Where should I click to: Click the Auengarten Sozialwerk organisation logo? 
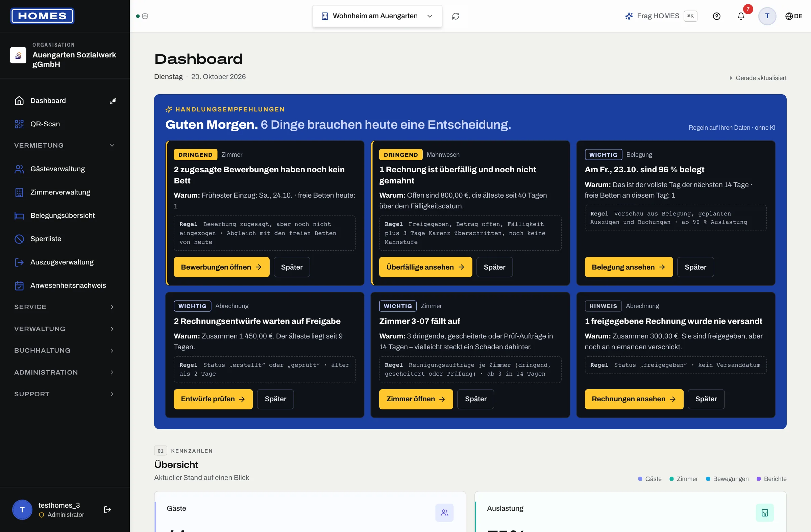pyautogui.click(x=18, y=55)
